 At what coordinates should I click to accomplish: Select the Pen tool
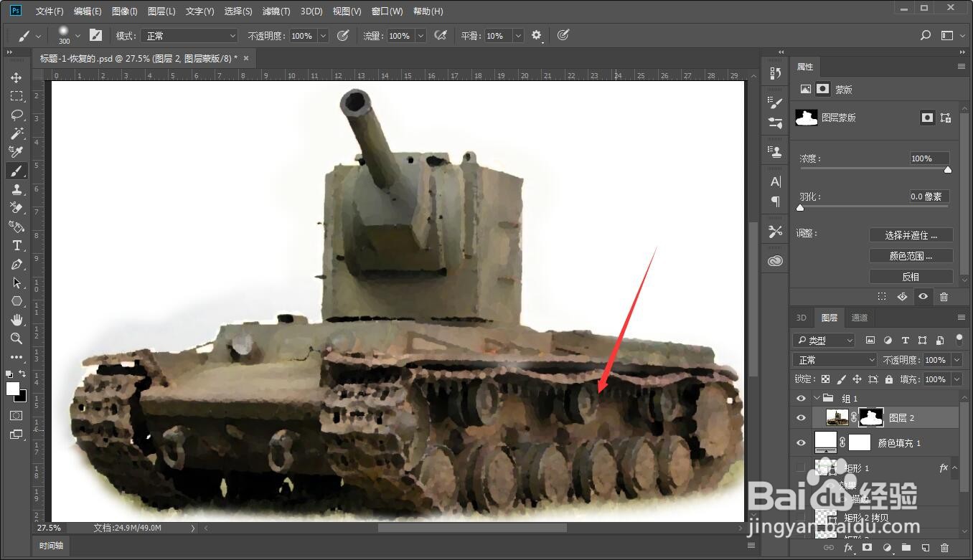tap(17, 264)
